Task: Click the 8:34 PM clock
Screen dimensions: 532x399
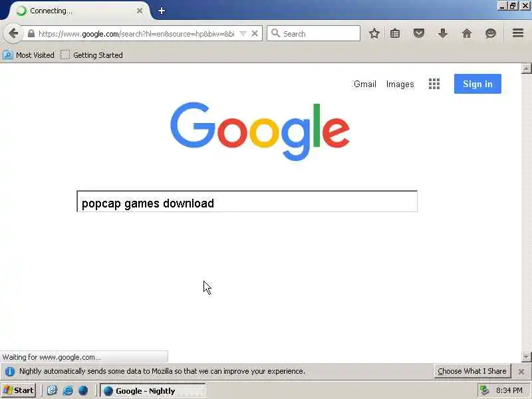Action: pos(509,390)
